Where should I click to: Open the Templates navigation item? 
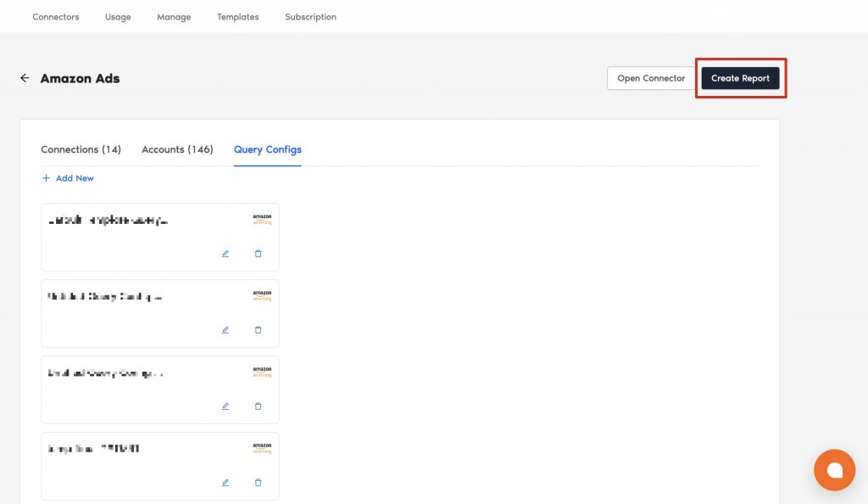tap(237, 17)
